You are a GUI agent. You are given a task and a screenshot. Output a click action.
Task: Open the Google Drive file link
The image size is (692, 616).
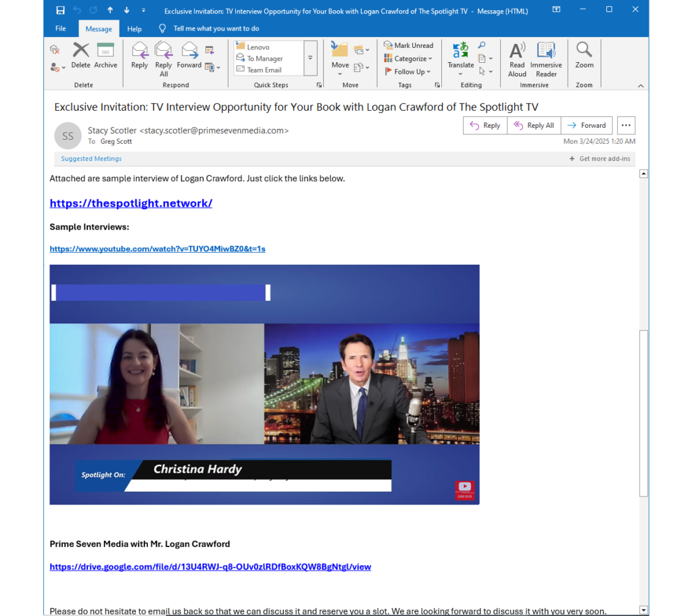(x=211, y=567)
